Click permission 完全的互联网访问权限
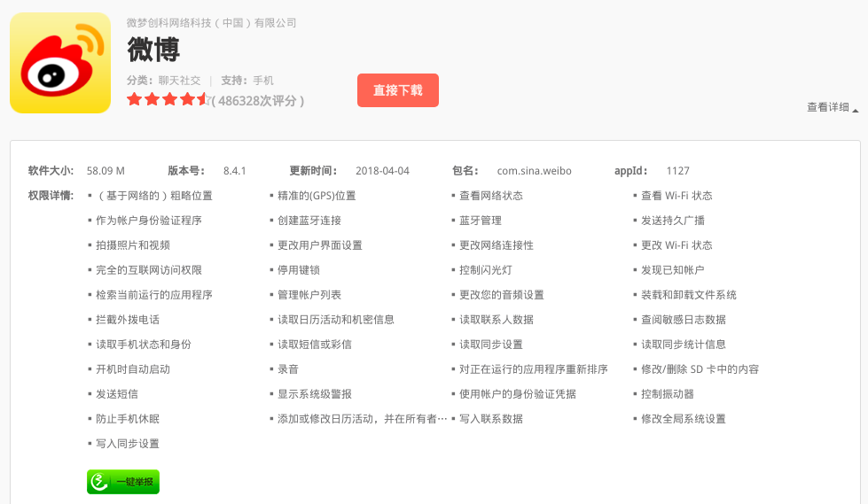The height and width of the screenshot is (504, 868). (x=149, y=270)
